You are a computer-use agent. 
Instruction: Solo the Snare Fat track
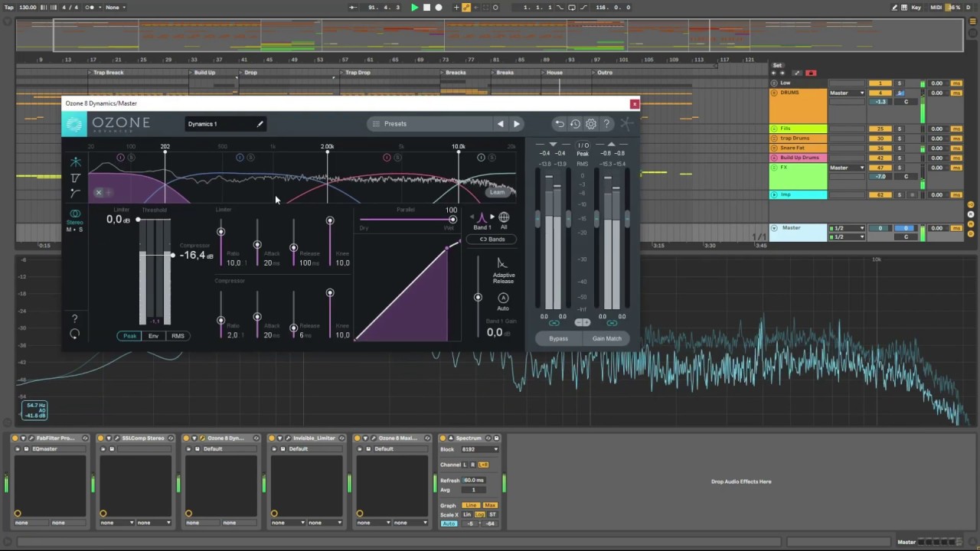[900, 148]
